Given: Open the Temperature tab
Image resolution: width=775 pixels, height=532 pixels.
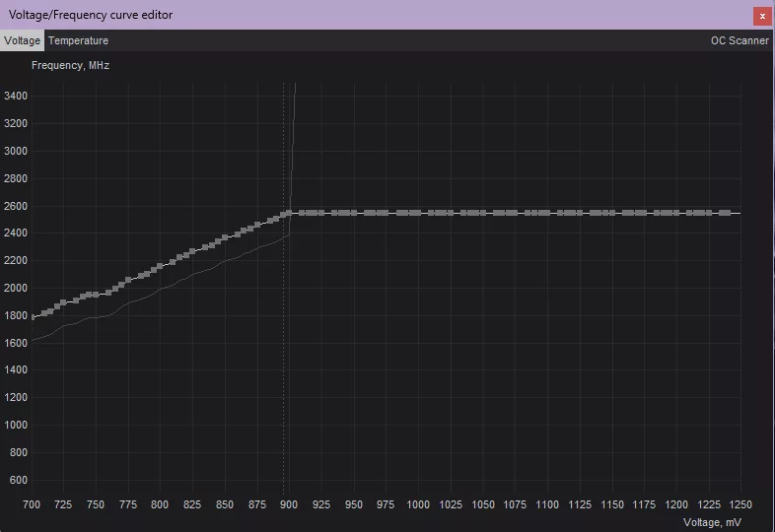Looking at the screenshot, I should click(x=78, y=40).
